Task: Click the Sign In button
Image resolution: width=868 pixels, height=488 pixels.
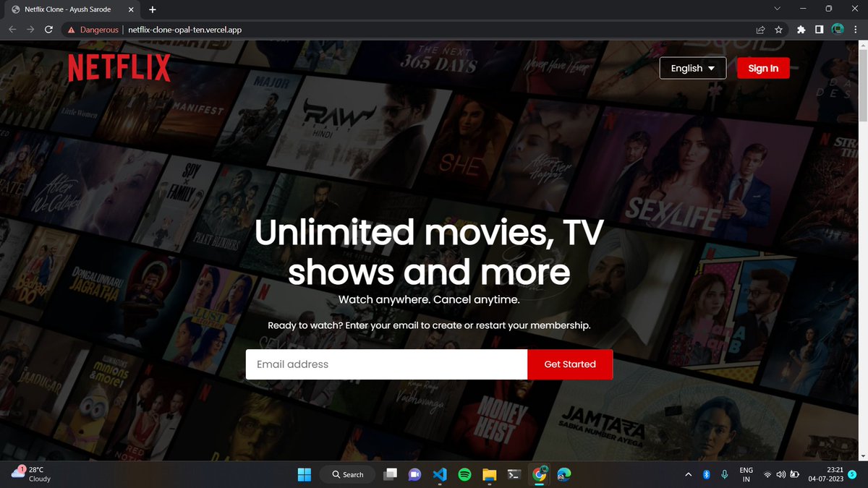Action: [763, 68]
